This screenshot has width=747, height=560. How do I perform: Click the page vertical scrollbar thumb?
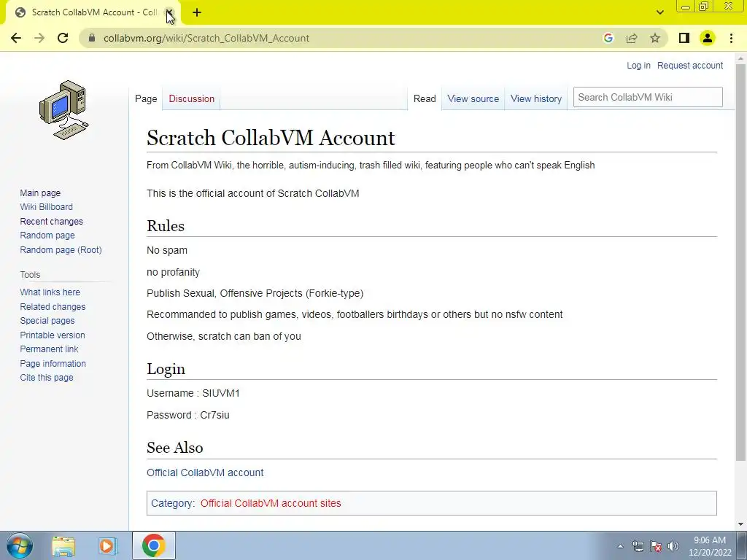[x=740, y=262]
